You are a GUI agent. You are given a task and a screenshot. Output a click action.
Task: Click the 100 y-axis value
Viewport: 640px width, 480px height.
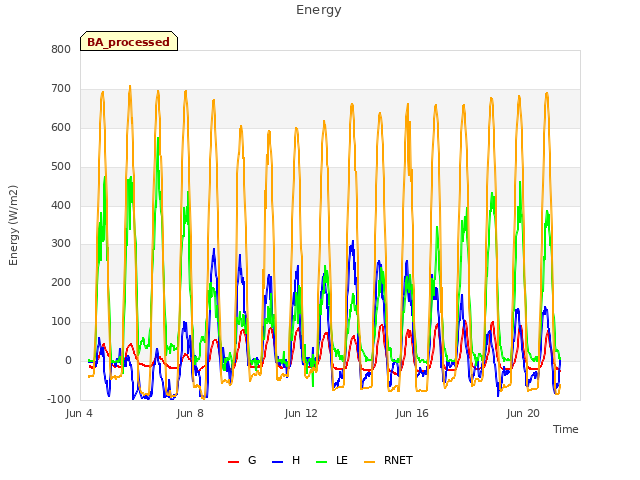tap(61, 322)
